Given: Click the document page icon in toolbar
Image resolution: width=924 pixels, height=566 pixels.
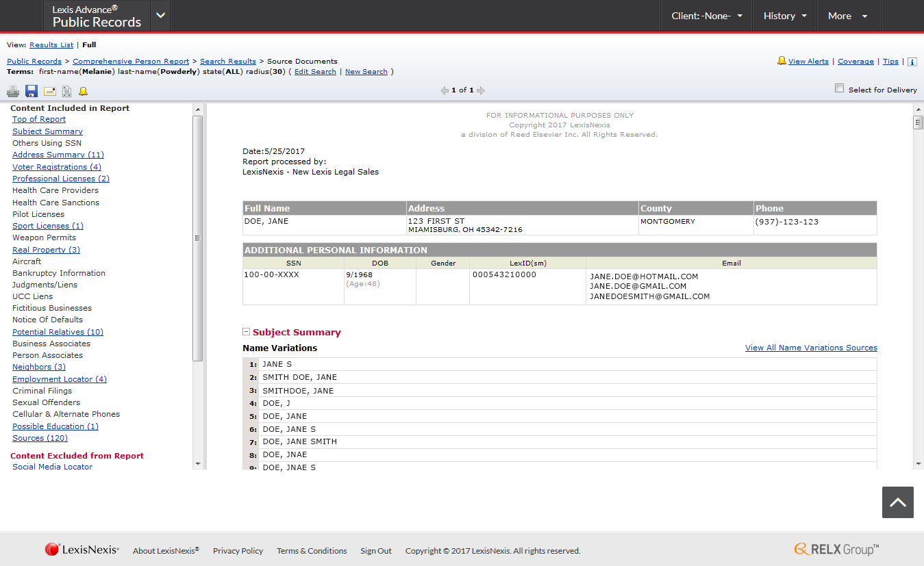Looking at the screenshot, I should click(67, 91).
